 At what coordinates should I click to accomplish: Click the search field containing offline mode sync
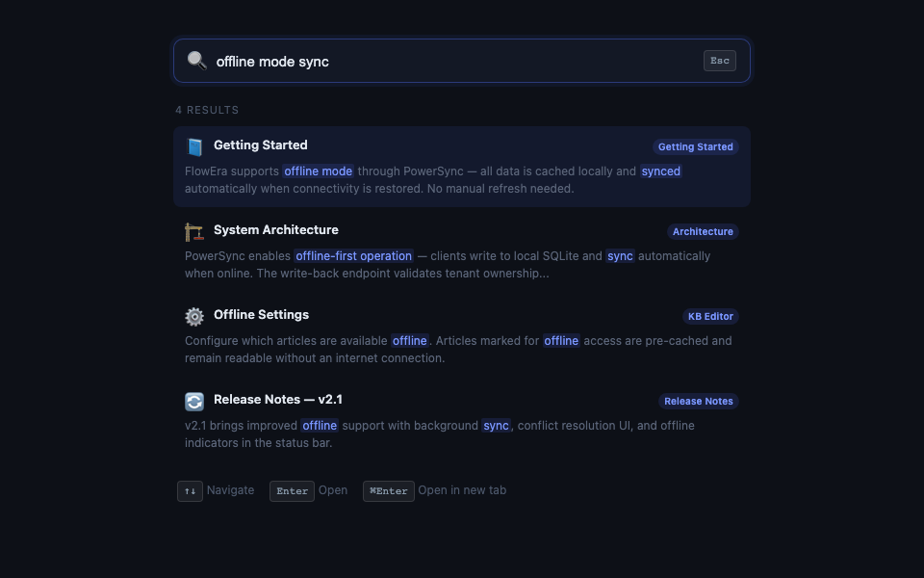(452, 61)
